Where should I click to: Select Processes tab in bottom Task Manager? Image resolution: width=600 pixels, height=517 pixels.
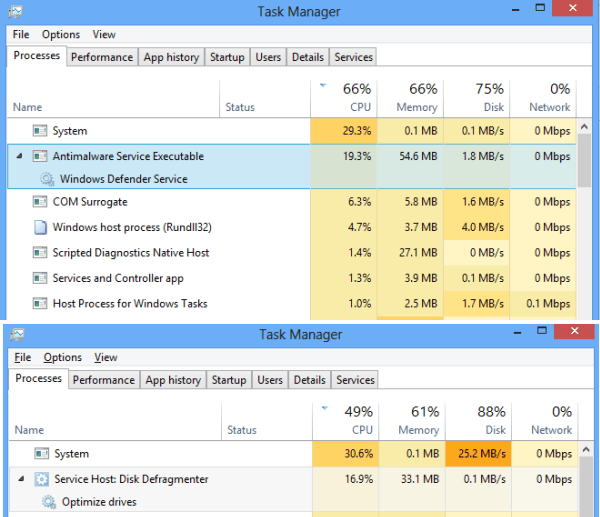tap(39, 379)
